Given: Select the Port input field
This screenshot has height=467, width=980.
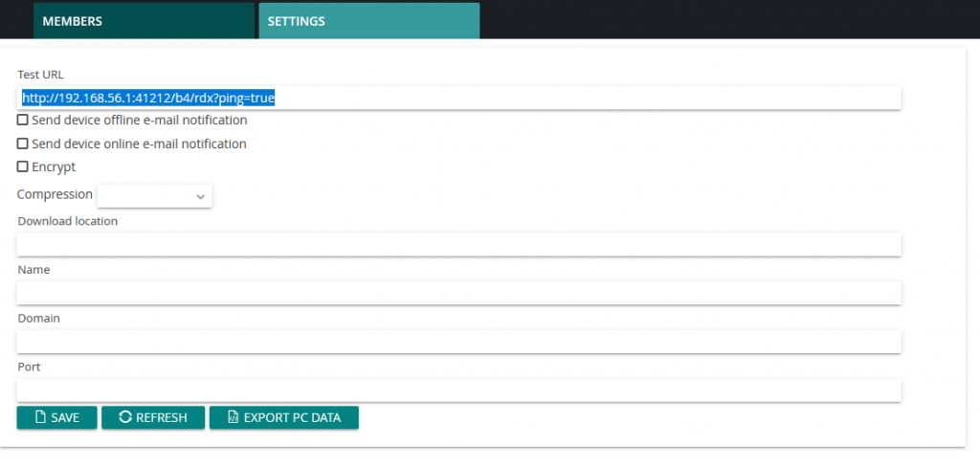Looking at the screenshot, I should click(x=458, y=390).
